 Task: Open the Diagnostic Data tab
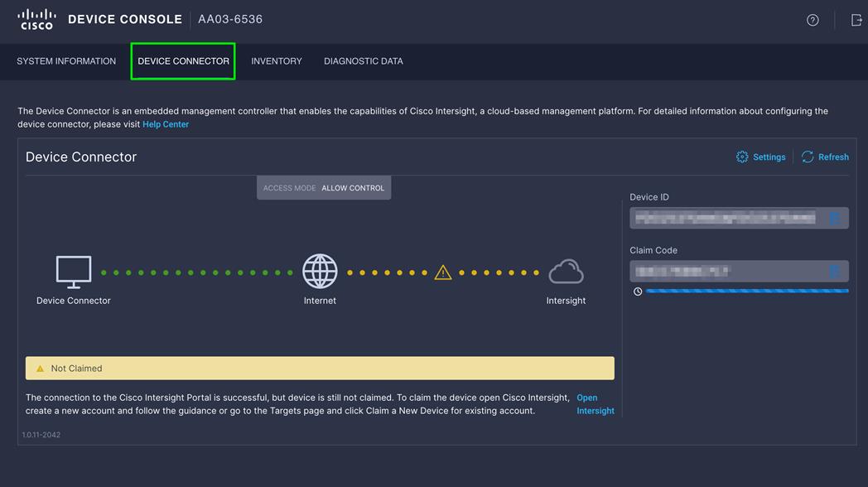(x=363, y=60)
